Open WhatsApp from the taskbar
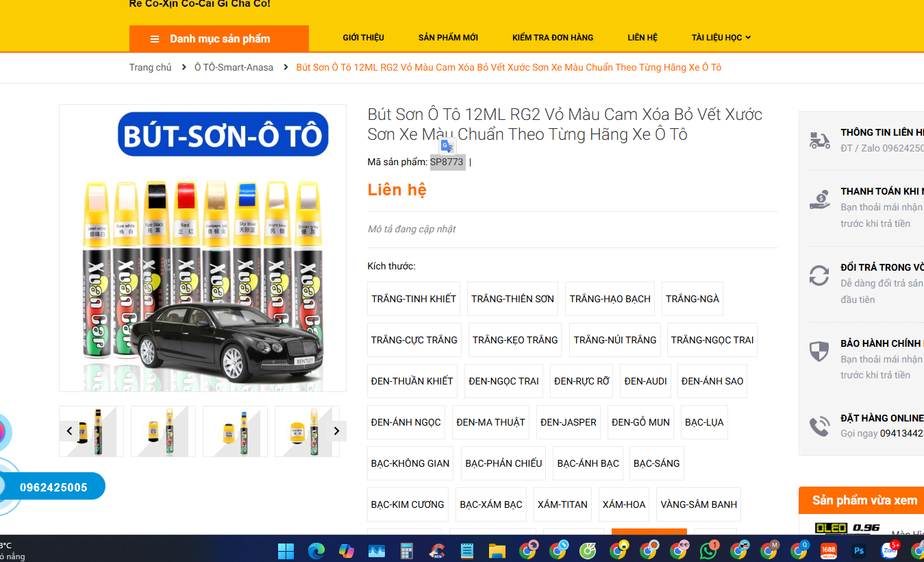The image size is (924, 562). click(709, 550)
